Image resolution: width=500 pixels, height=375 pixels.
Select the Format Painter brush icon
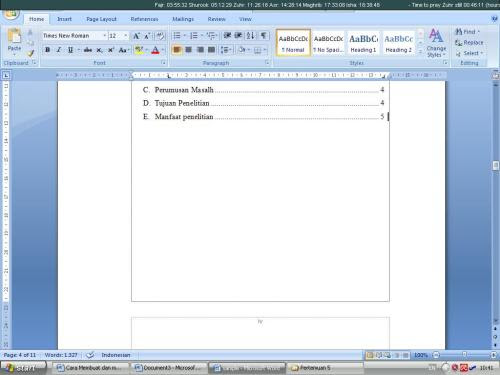tap(31, 53)
